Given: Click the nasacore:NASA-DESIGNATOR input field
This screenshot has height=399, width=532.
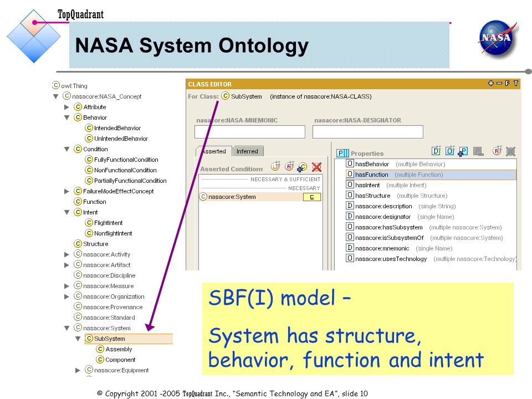Looking at the screenshot, I should (368, 132).
